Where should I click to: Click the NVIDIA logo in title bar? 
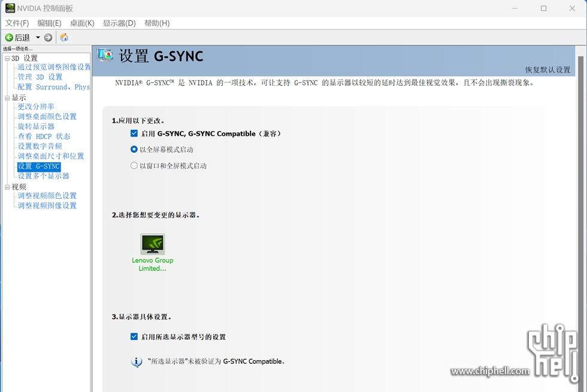pyautogui.click(x=10, y=8)
